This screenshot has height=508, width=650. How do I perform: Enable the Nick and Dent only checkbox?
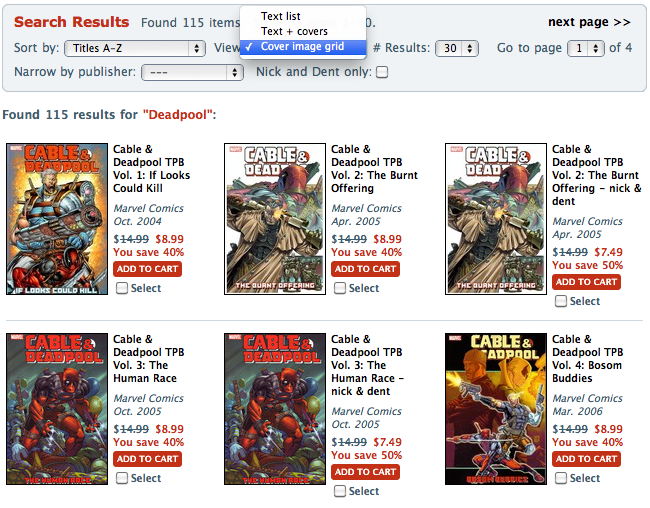(x=382, y=72)
